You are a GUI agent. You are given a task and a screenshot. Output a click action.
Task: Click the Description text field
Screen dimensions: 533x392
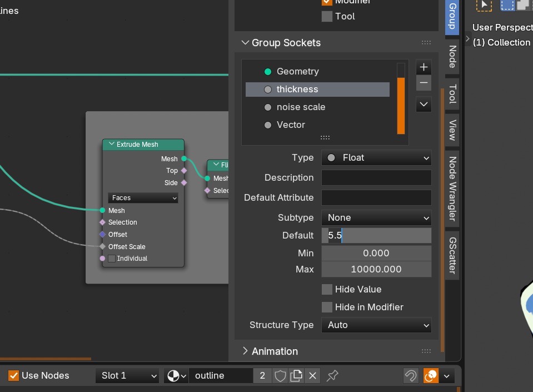click(376, 178)
